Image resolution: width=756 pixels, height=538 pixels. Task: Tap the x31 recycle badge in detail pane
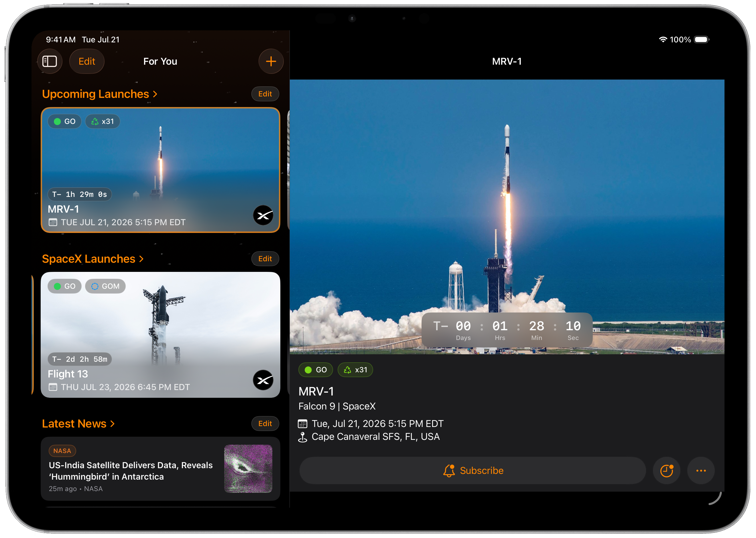tap(355, 370)
